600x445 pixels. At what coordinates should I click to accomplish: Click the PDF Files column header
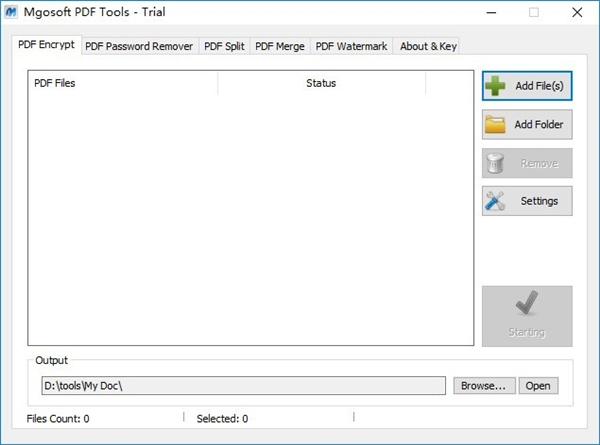pyautogui.click(x=122, y=83)
